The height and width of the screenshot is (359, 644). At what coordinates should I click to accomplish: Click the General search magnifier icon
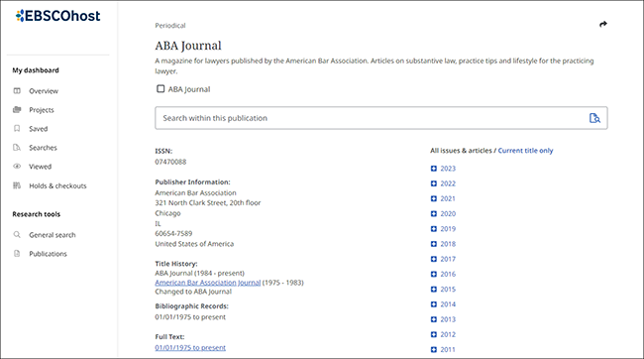point(17,235)
